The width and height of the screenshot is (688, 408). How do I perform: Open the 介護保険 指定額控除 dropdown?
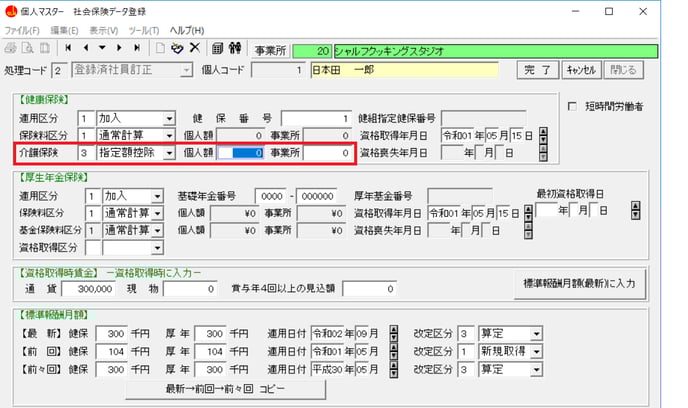click(169, 153)
